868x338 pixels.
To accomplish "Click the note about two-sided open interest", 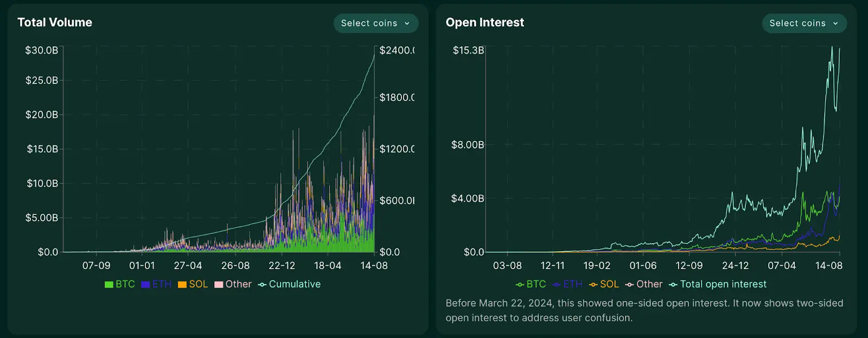I will point(644,310).
